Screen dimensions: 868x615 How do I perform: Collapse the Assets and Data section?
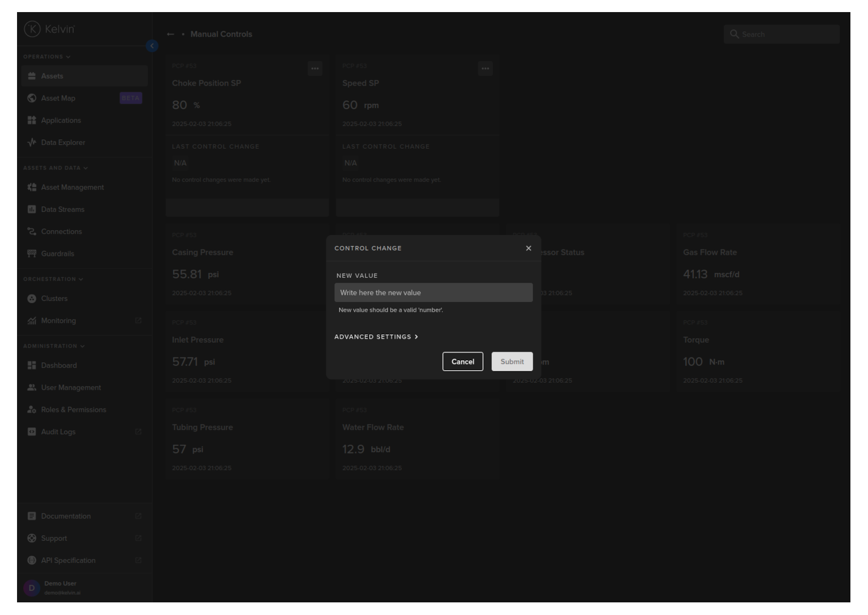pos(55,168)
